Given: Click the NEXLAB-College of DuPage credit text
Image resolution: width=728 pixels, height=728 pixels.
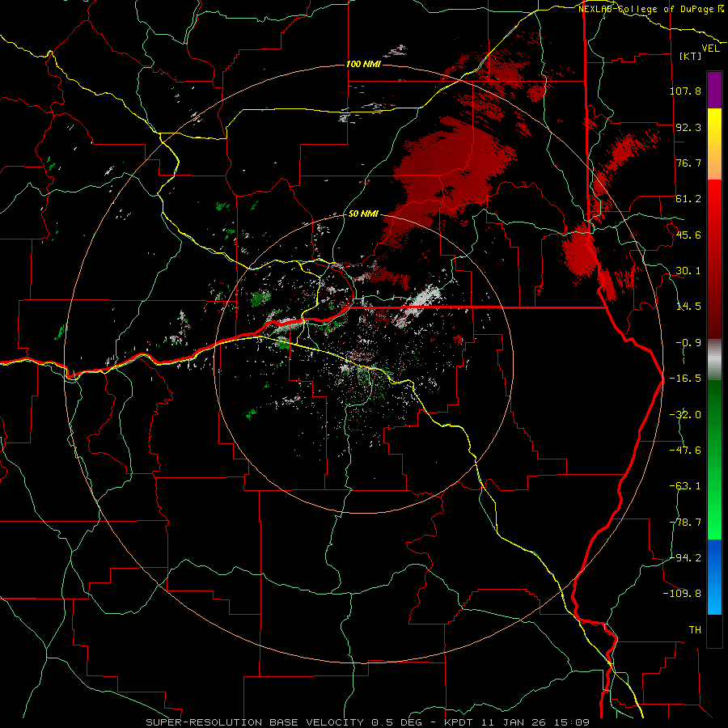Looking at the screenshot, I should tap(651, 9).
